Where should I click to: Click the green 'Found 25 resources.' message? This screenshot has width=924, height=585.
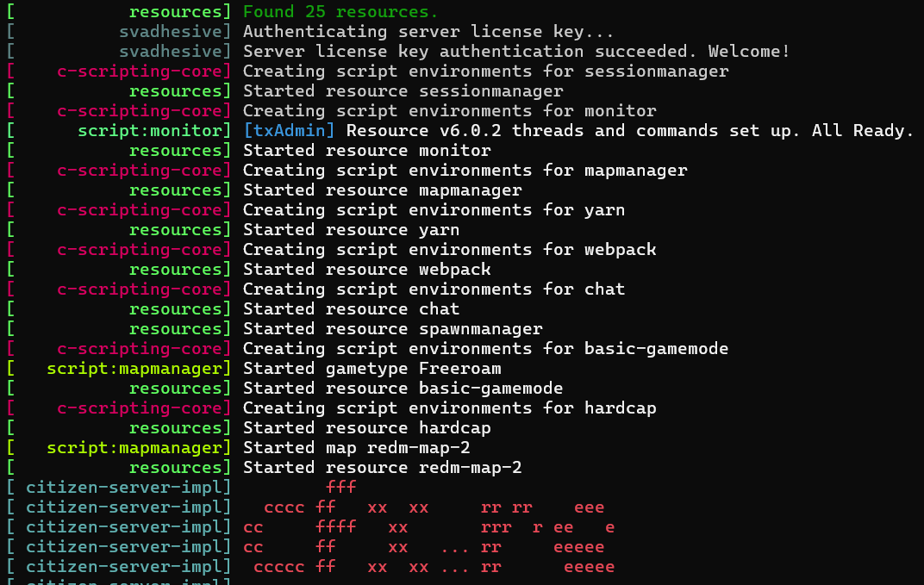pos(340,12)
